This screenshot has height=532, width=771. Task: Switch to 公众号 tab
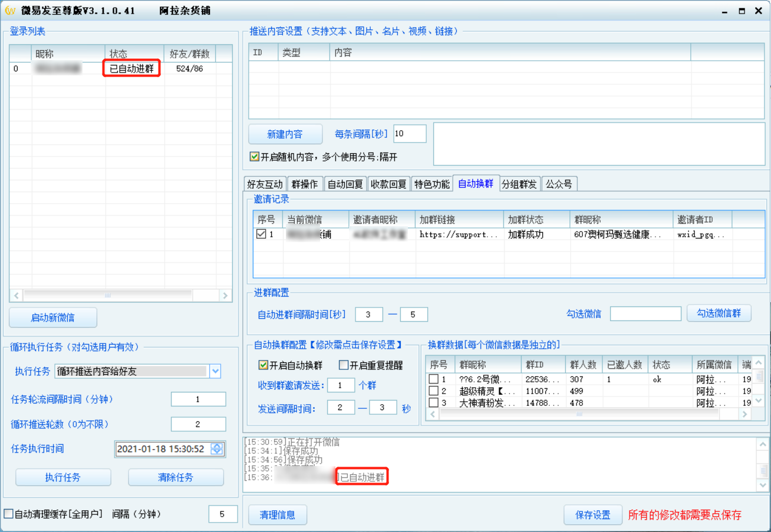(x=559, y=184)
